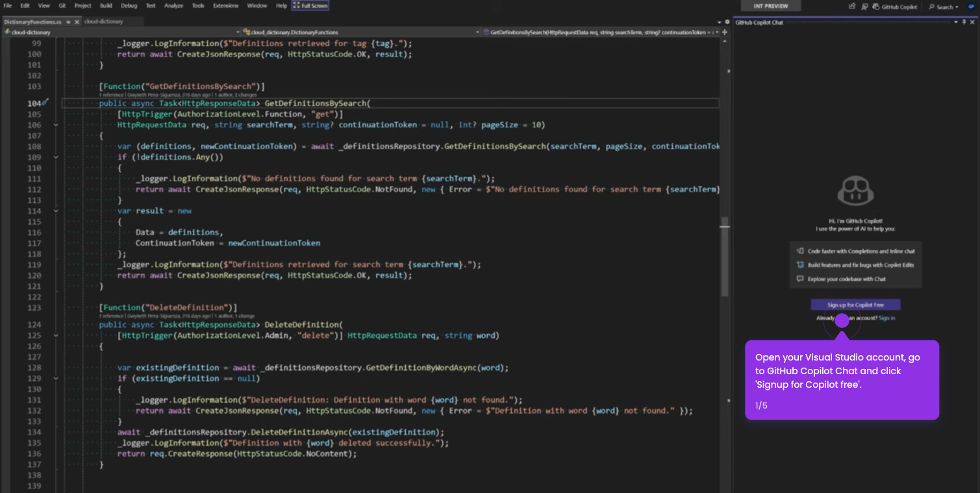Open the File menu
The height and width of the screenshot is (493, 980).
click(8, 6)
